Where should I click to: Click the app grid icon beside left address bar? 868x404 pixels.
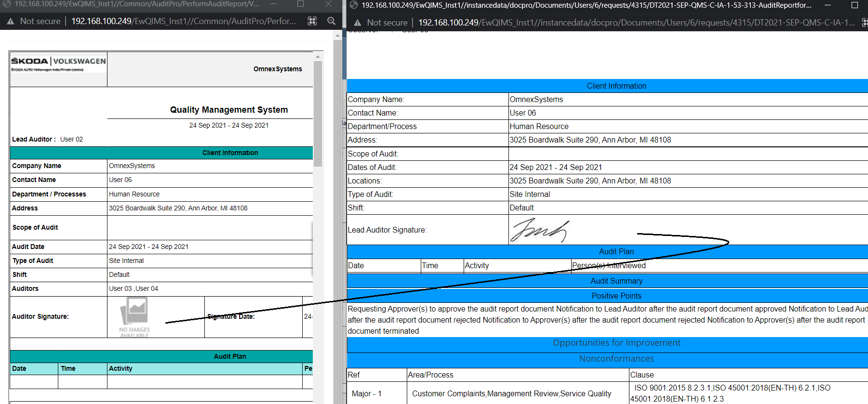pos(312,21)
